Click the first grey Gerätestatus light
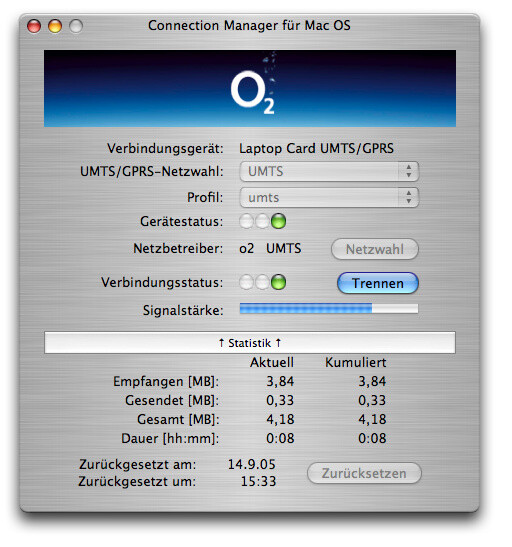 [247, 221]
